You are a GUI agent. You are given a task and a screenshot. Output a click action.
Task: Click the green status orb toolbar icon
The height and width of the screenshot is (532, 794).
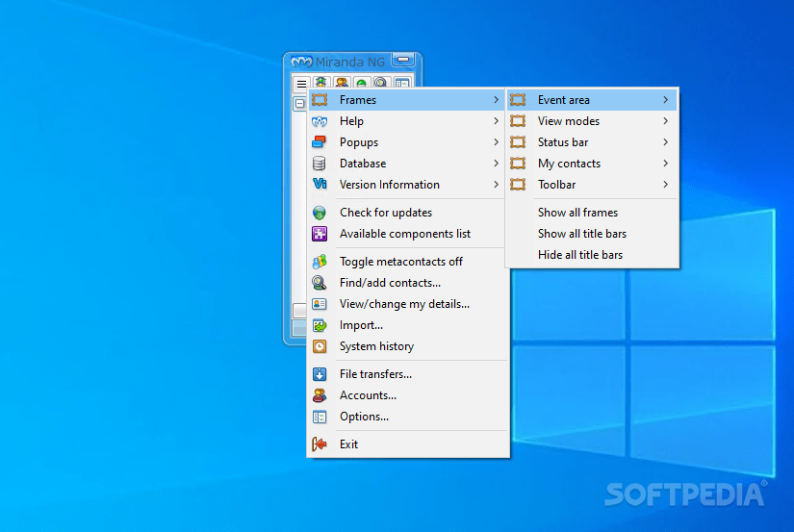pyautogui.click(x=361, y=83)
